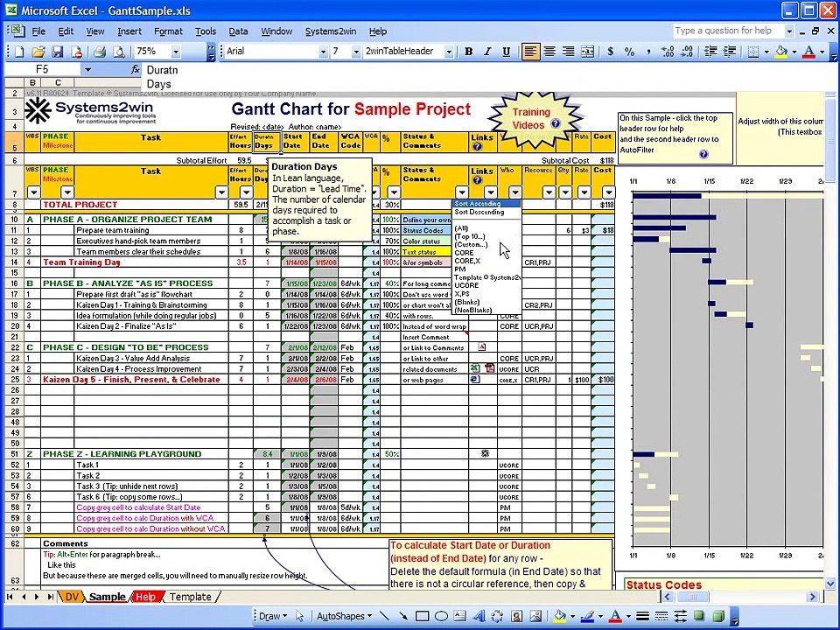Screen dimensions: 840x630
Task: Open the AutoFilter dropdown for Cost column
Action: pos(609,192)
